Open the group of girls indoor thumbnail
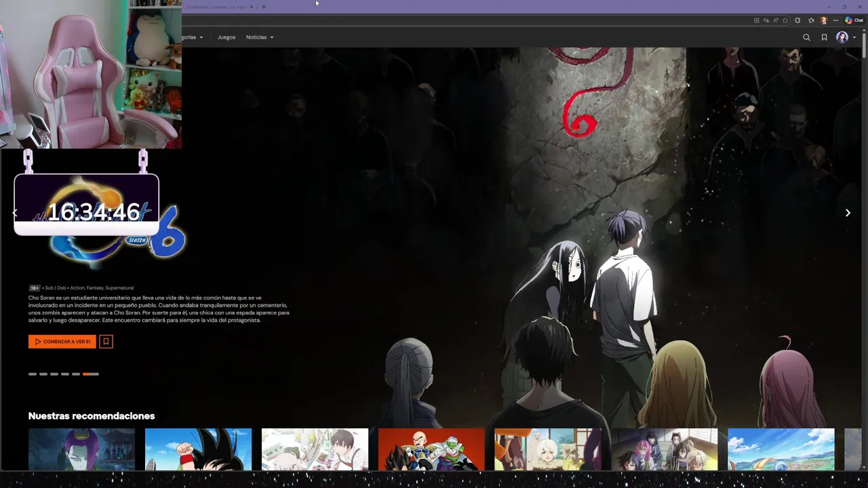This screenshot has height=488, width=868. [x=665, y=449]
